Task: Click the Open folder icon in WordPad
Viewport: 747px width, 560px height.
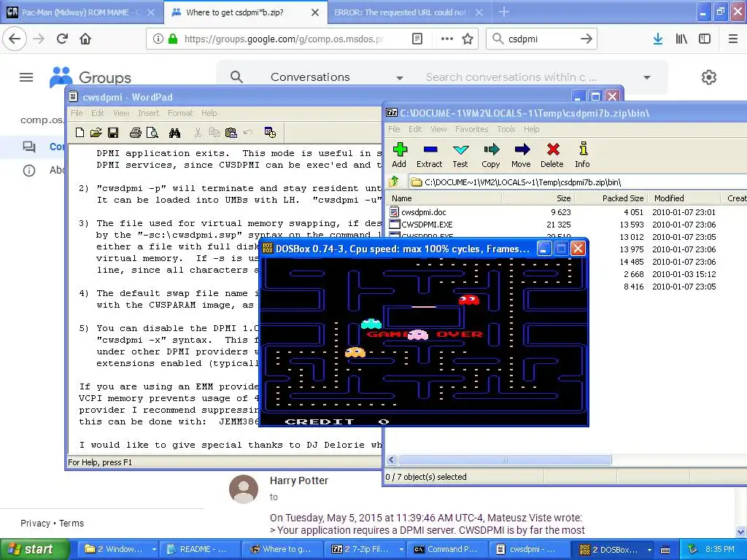Action: coord(96,133)
